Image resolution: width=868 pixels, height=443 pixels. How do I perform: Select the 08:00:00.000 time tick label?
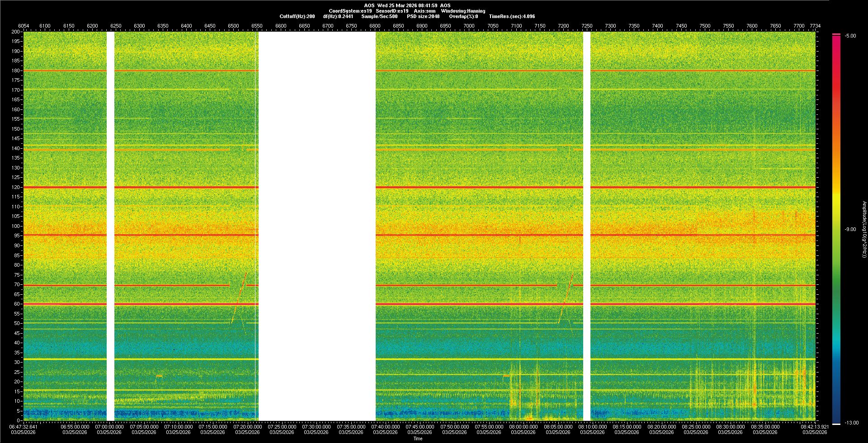point(524,426)
